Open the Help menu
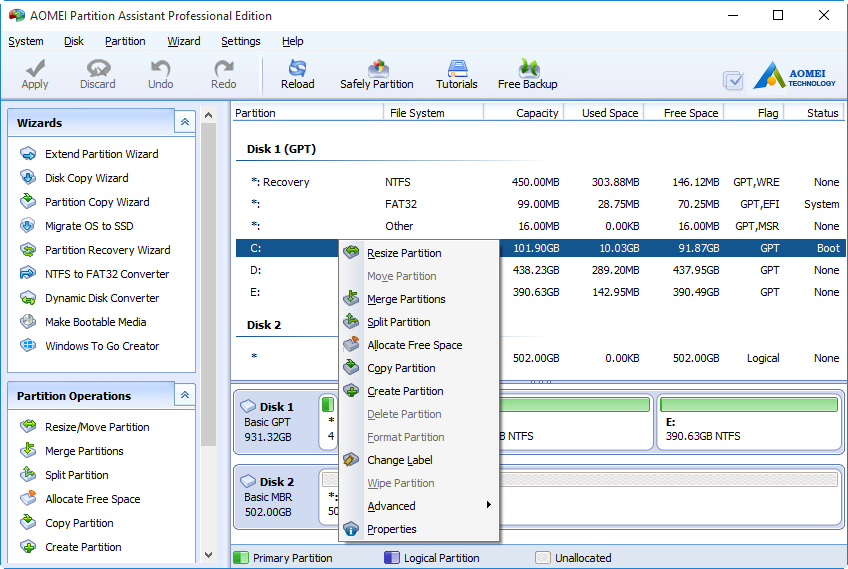 pos(293,41)
